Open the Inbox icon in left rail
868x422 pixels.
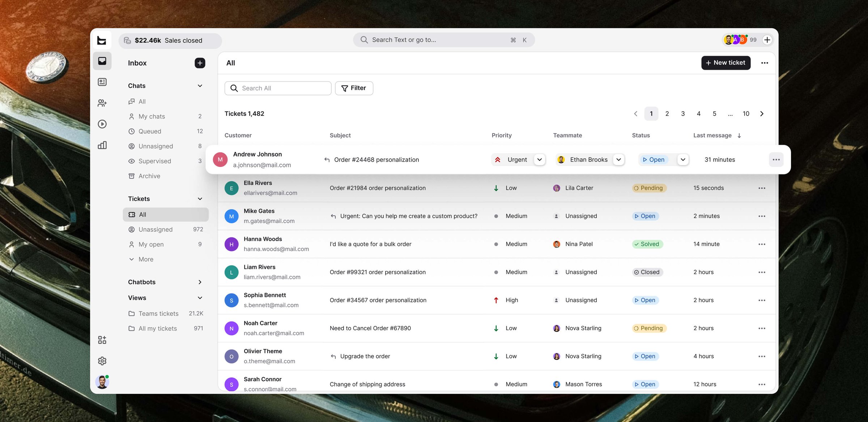(102, 61)
